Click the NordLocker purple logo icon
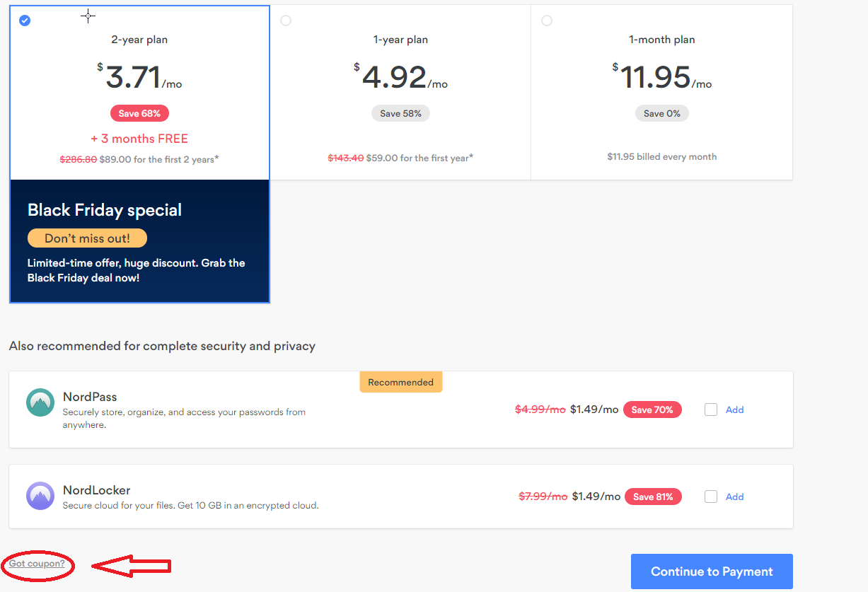The image size is (868, 592). (40, 496)
